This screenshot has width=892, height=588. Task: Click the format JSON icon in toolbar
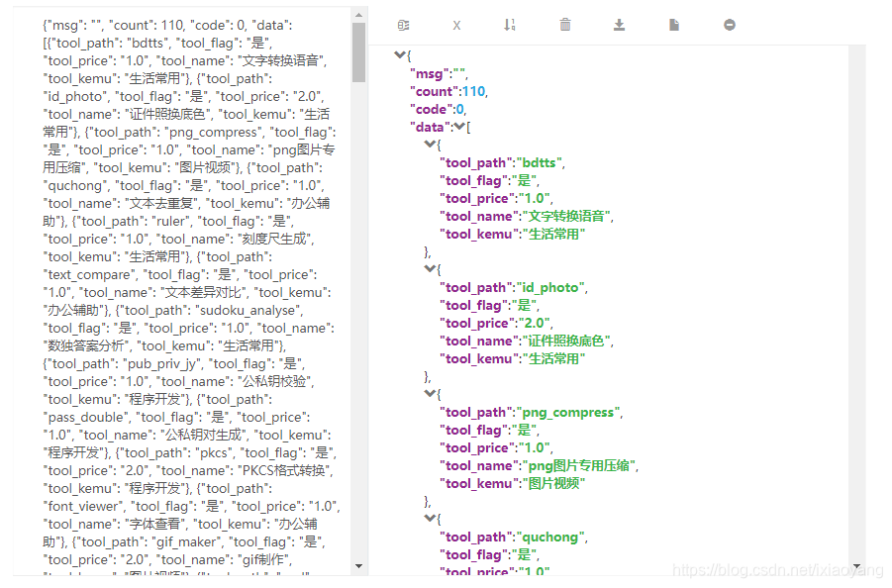tap(403, 25)
